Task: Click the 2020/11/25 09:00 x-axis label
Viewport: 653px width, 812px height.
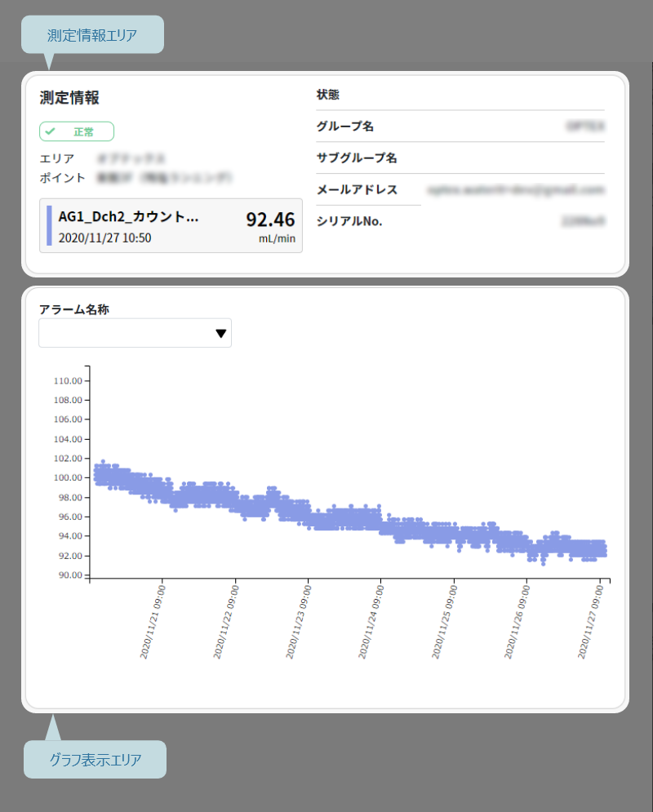Action: point(446,622)
